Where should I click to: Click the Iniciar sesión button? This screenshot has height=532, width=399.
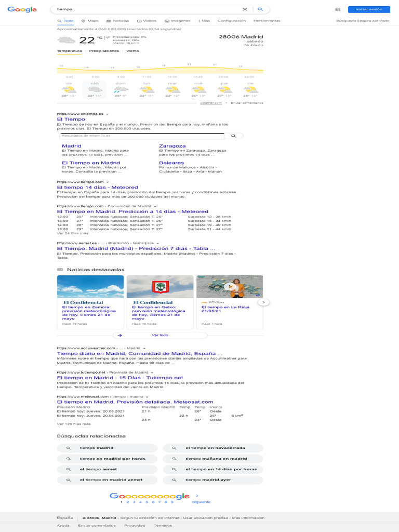[x=369, y=9]
